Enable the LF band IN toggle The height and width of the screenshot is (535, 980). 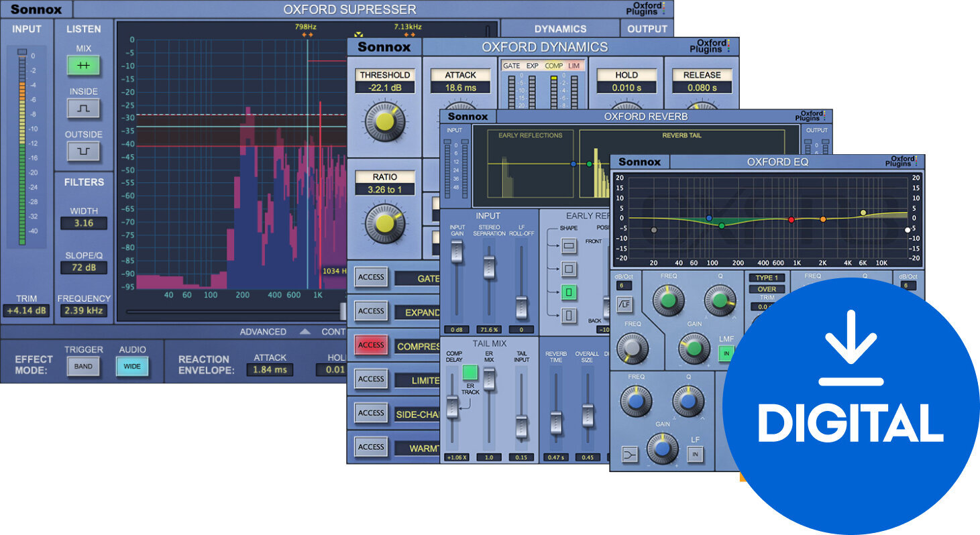pos(696,453)
